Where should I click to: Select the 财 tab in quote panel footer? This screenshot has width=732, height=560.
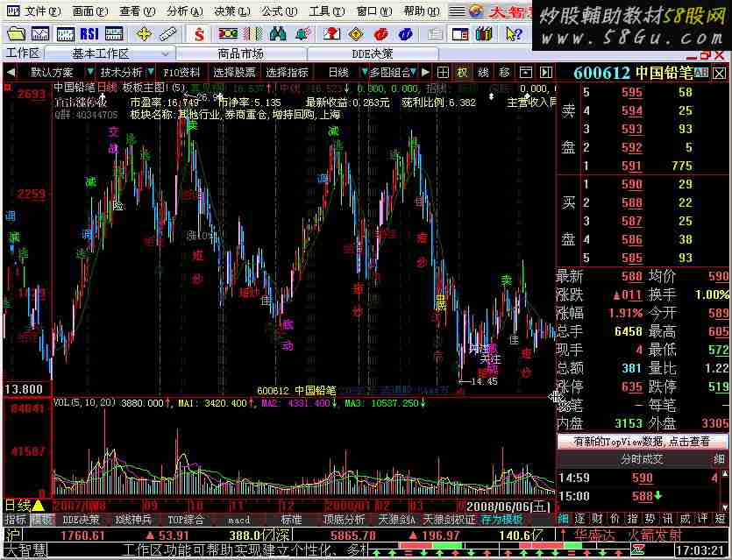click(x=598, y=519)
